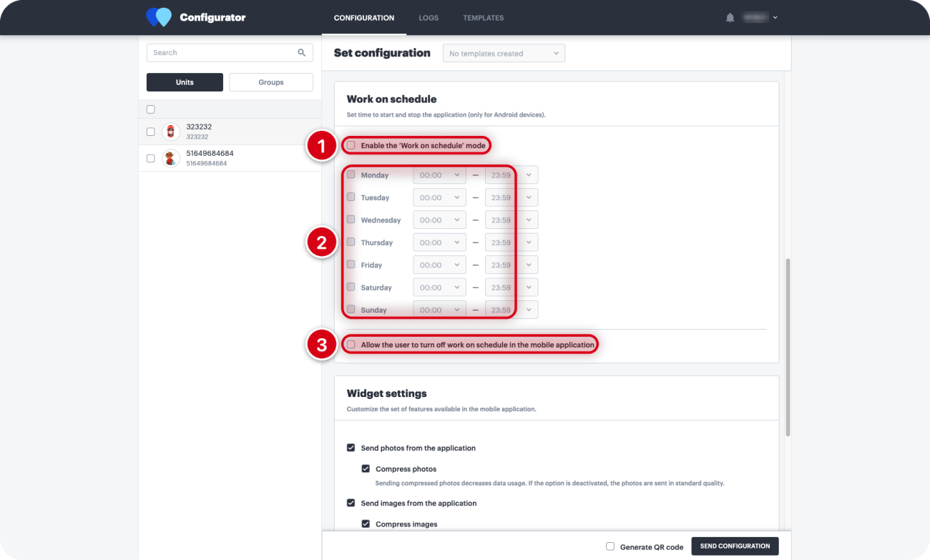Open Thursday end time dropdown
The height and width of the screenshot is (560, 930).
coord(511,242)
